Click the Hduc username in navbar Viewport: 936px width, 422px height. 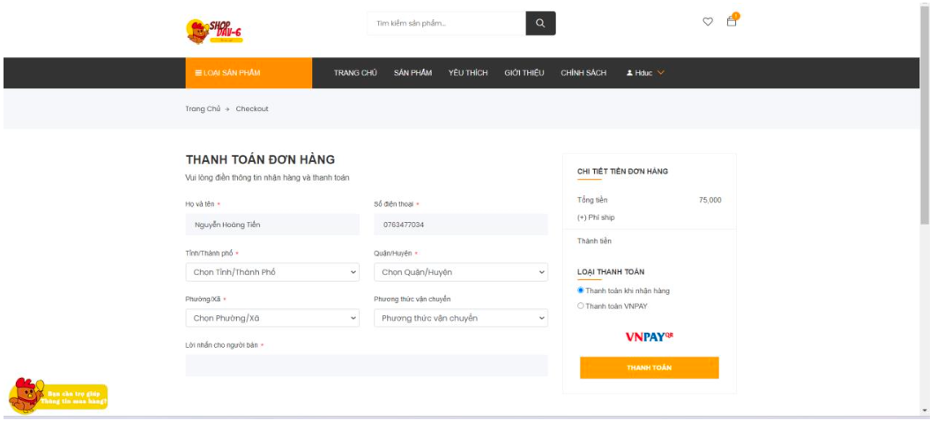pos(644,73)
